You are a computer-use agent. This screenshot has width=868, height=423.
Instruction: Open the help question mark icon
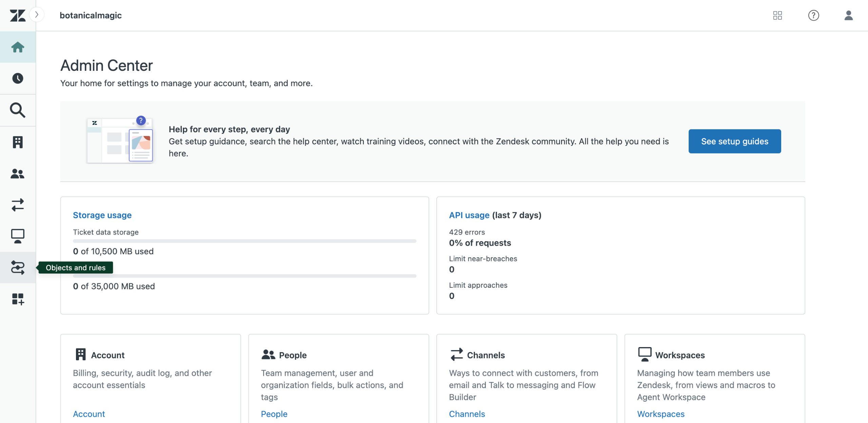coord(813,15)
